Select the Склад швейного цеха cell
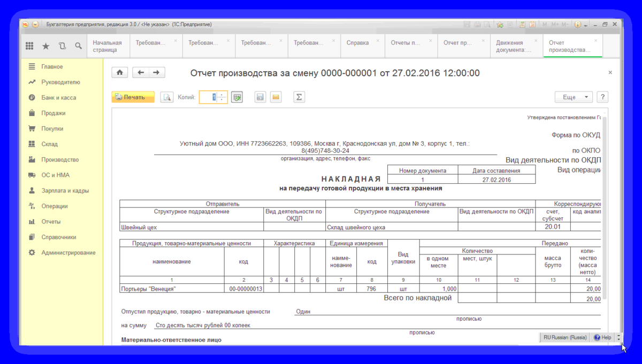642x364 pixels. tap(392, 227)
